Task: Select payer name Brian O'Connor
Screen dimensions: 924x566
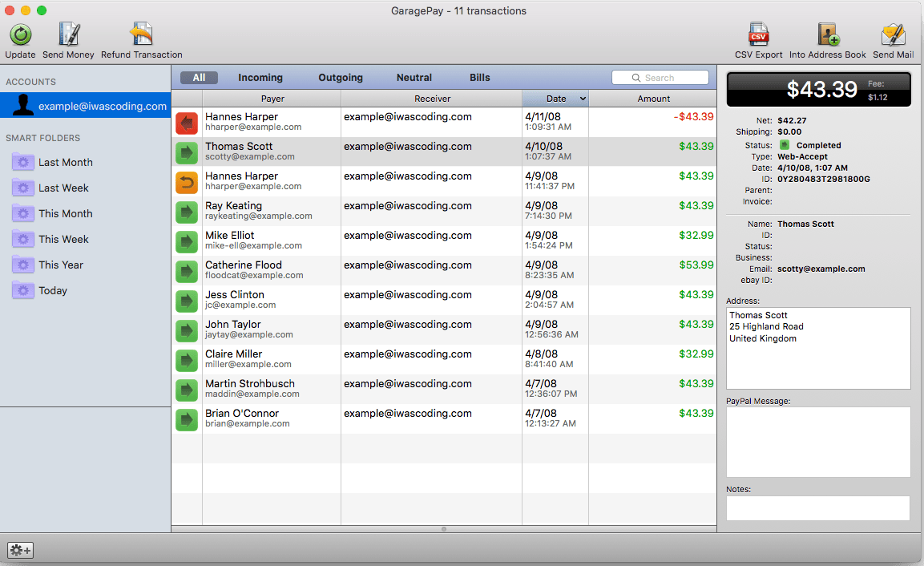Action: 241,414
